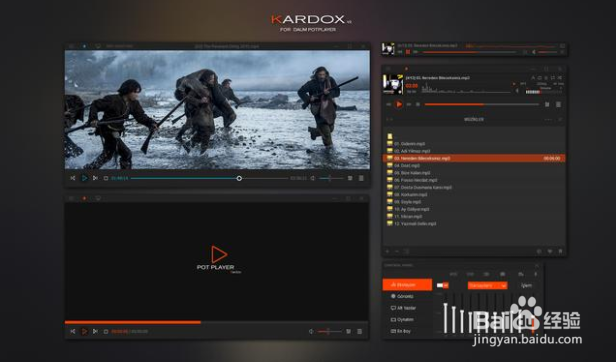Open playlist icon at bottom player's far right
This screenshot has height=362, width=616.
pyautogui.click(x=359, y=331)
